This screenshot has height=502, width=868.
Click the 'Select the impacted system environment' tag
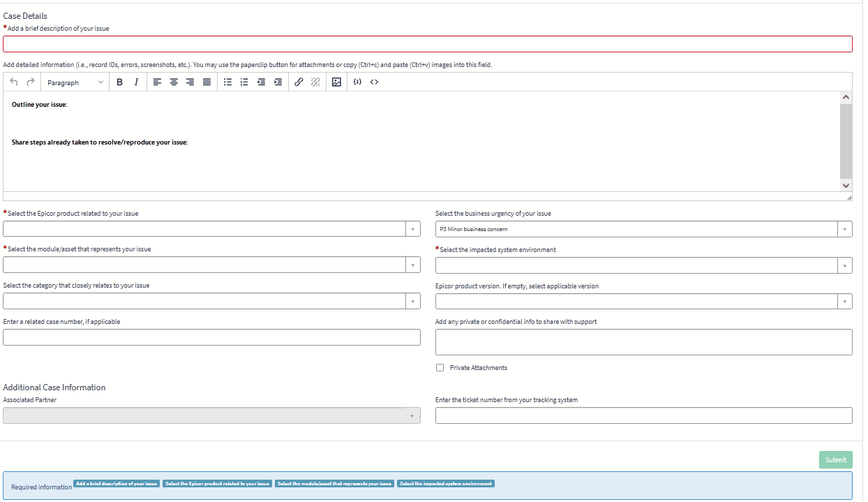(x=446, y=483)
